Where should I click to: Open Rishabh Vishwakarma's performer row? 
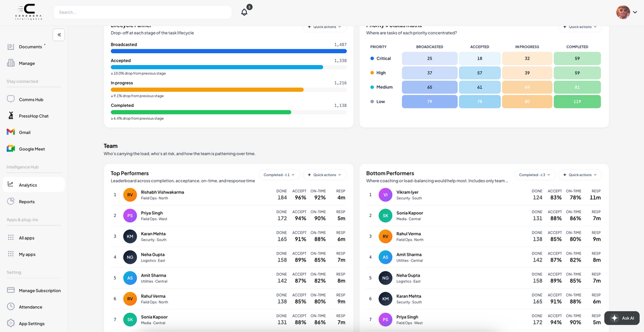coord(228,194)
